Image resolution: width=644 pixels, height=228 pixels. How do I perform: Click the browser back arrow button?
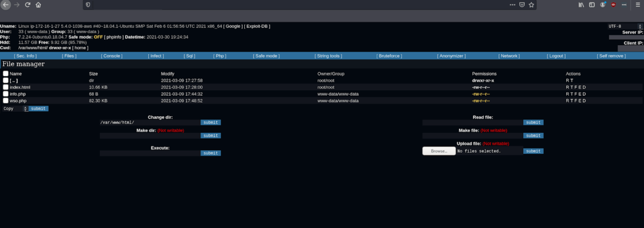[x=6, y=5]
